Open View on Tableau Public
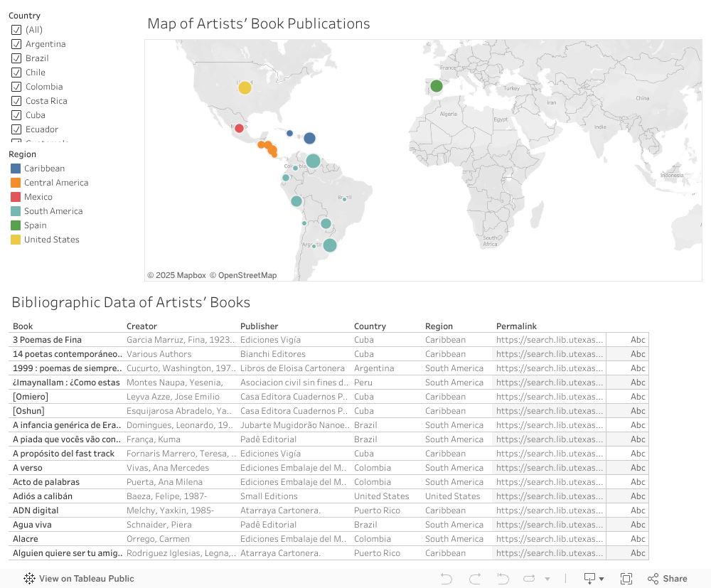The height and width of the screenshot is (588, 711). 79,579
